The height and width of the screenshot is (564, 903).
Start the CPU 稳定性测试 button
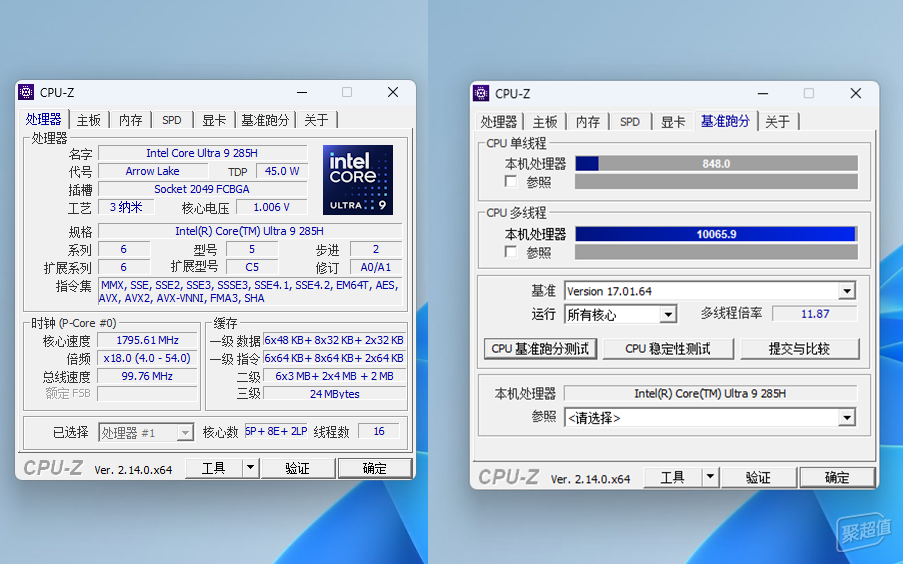coord(668,349)
